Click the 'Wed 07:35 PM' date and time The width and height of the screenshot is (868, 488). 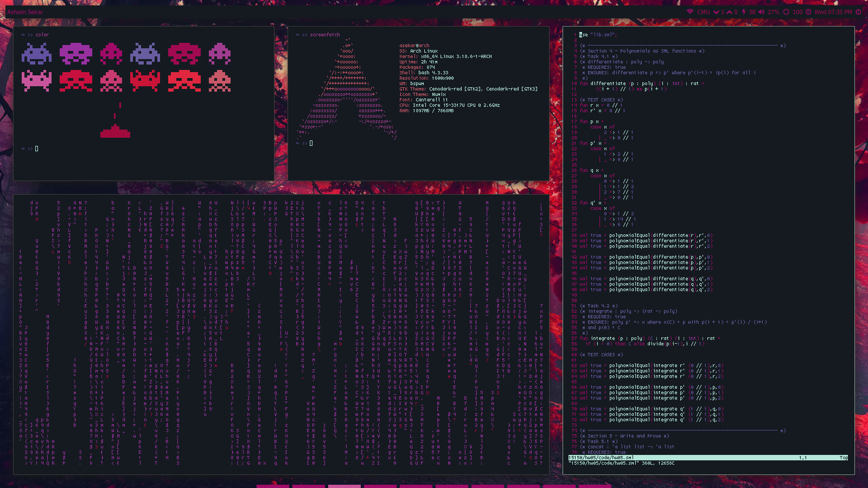point(833,11)
